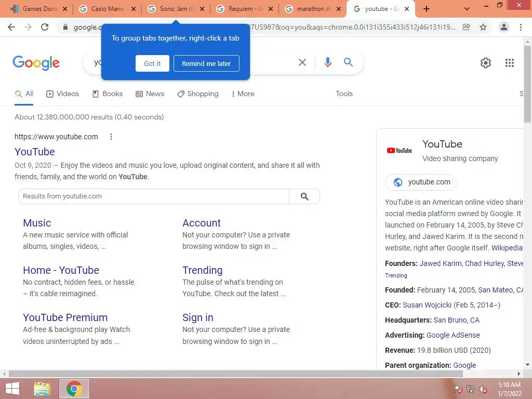Select the News search filter

[x=150, y=94]
